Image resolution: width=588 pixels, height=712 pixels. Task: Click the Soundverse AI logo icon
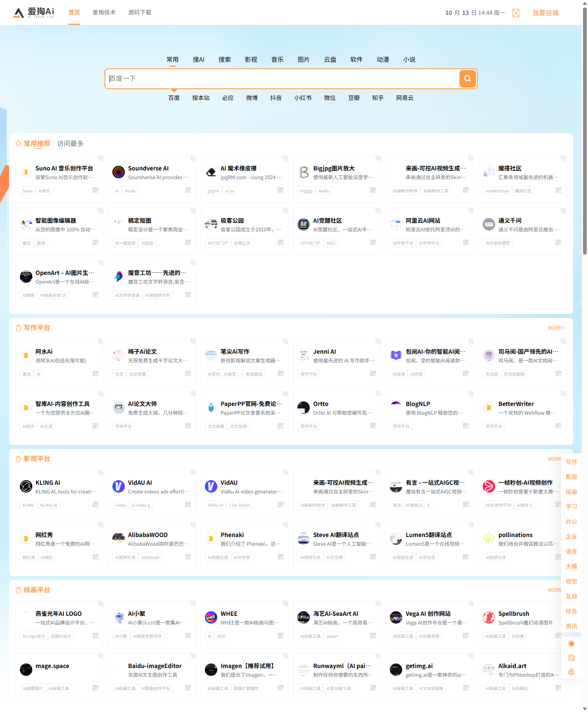point(119,172)
